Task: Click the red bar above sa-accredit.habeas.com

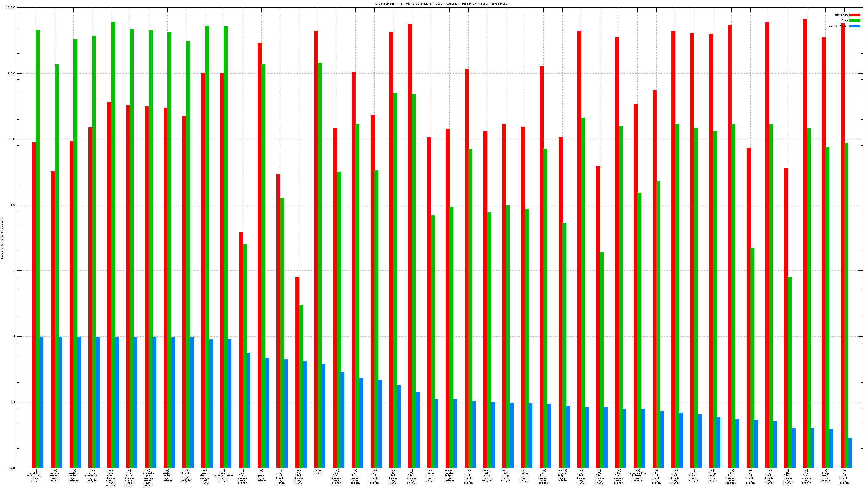Action: pyautogui.click(x=636, y=270)
